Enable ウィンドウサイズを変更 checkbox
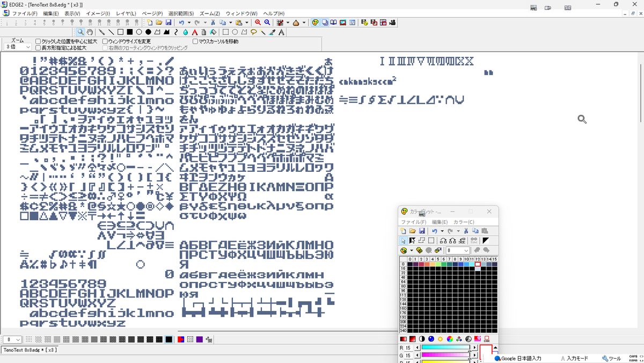The image size is (644, 363). pyautogui.click(x=105, y=41)
